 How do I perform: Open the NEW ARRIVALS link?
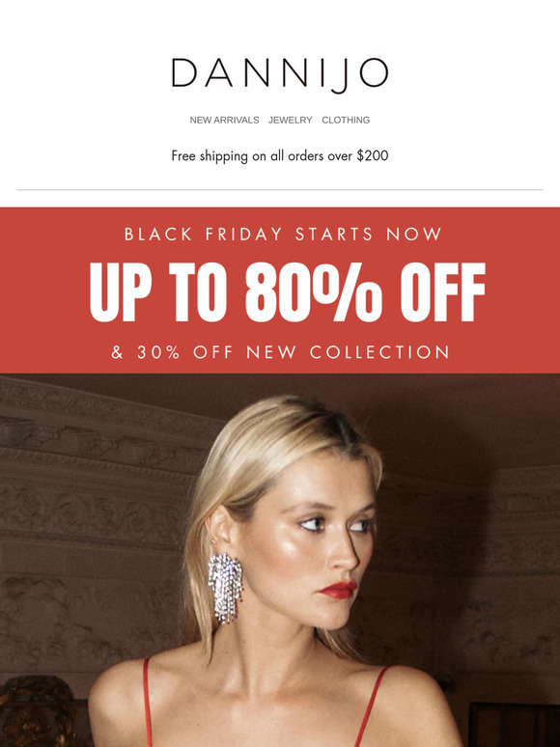(x=224, y=120)
